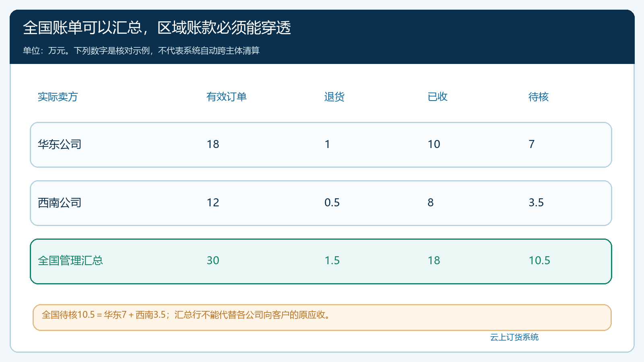644x362 pixels.
Task: Click 华东公司 valid orders value 18
Action: [x=213, y=144]
